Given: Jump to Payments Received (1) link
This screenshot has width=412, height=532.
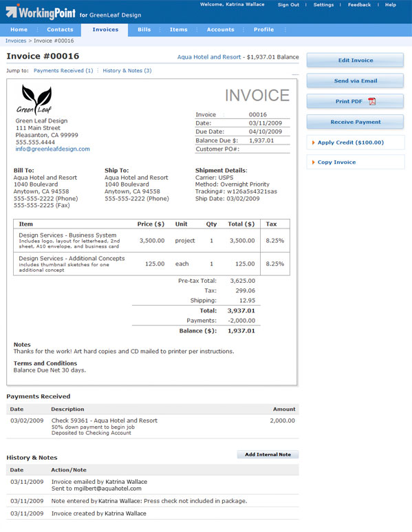Looking at the screenshot, I should (63, 71).
